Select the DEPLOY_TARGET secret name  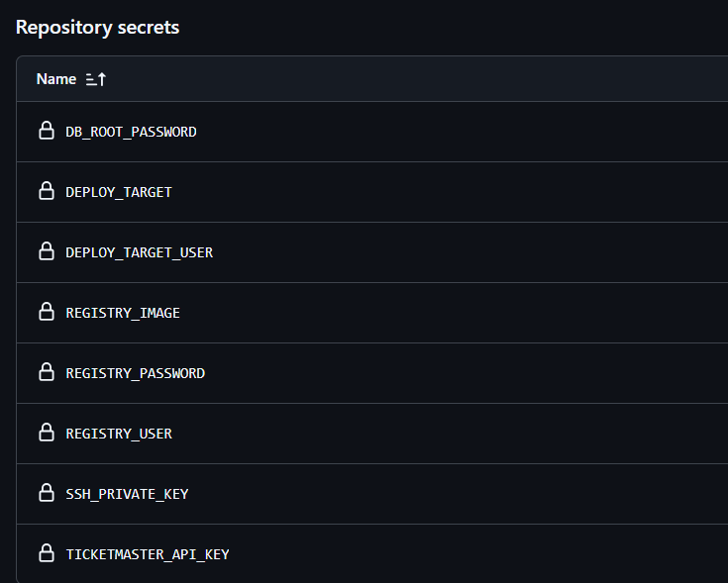coord(119,192)
